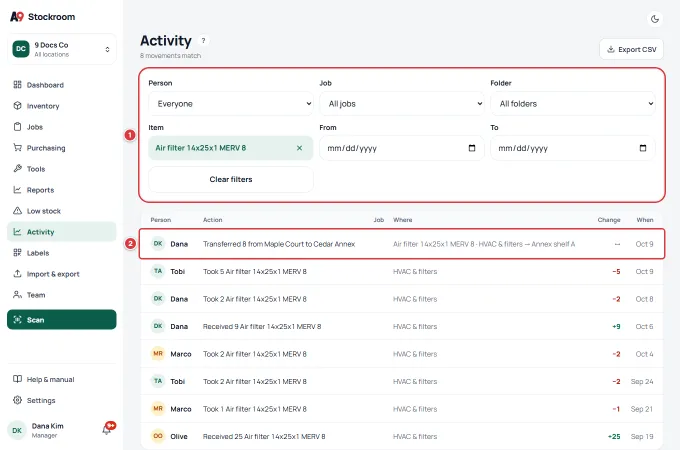
Task: Open the Person dropdown showing Everyone
Action: pyautogui.click(x=231, y=104)
